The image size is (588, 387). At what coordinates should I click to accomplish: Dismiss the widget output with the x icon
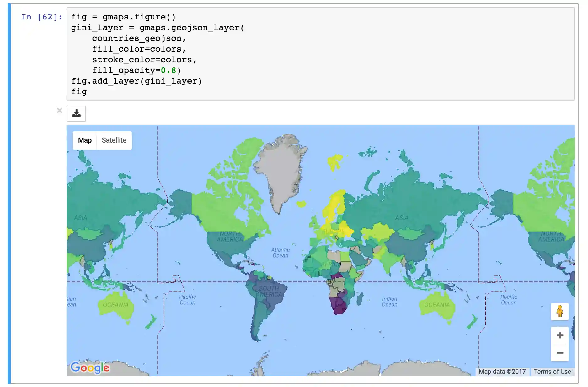[60, 111]
